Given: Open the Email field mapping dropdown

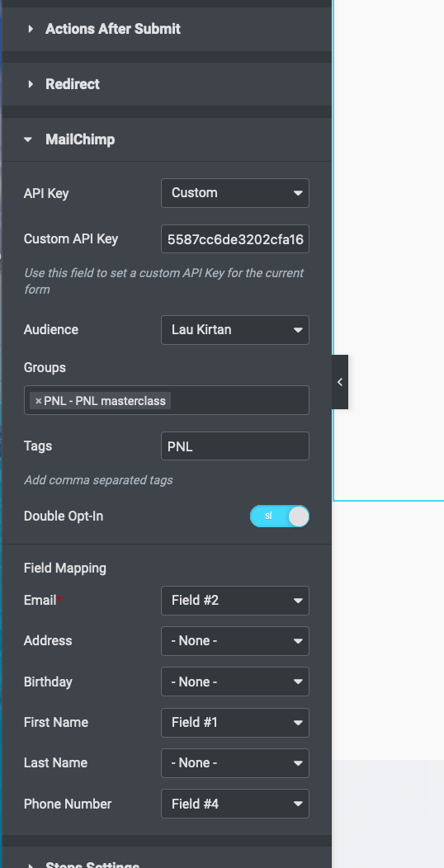Looking at the screenshot, I should [234, 601].
